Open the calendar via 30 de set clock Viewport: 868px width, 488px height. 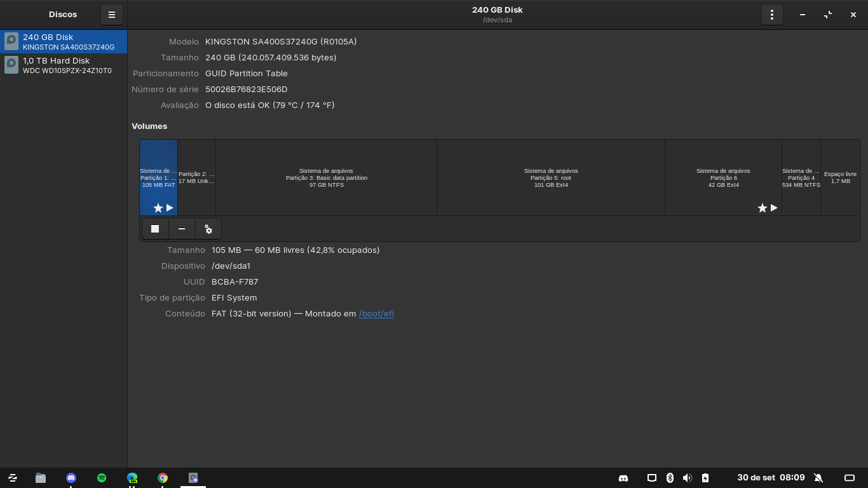[771, 478]
